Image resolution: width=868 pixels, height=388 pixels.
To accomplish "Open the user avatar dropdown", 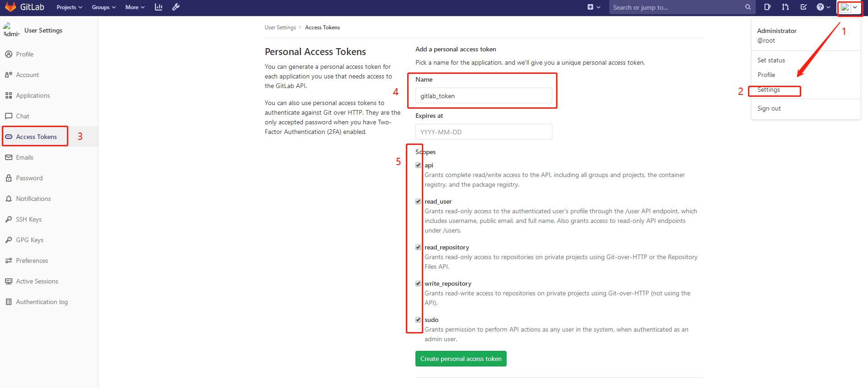I will (850, 7).
